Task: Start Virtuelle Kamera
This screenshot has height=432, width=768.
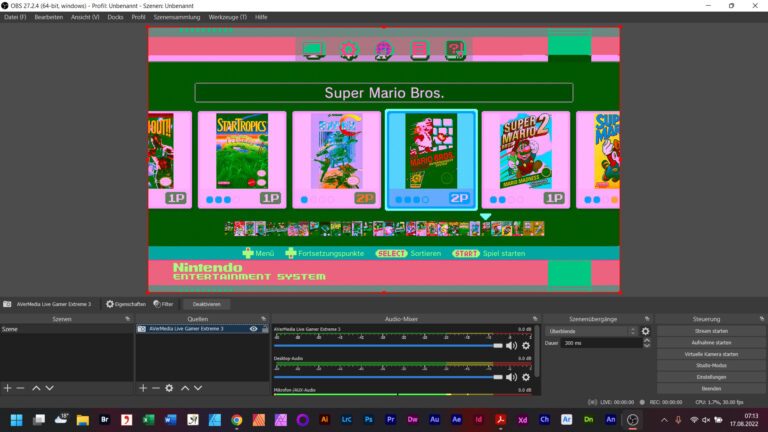Action: tap(711, 354)
